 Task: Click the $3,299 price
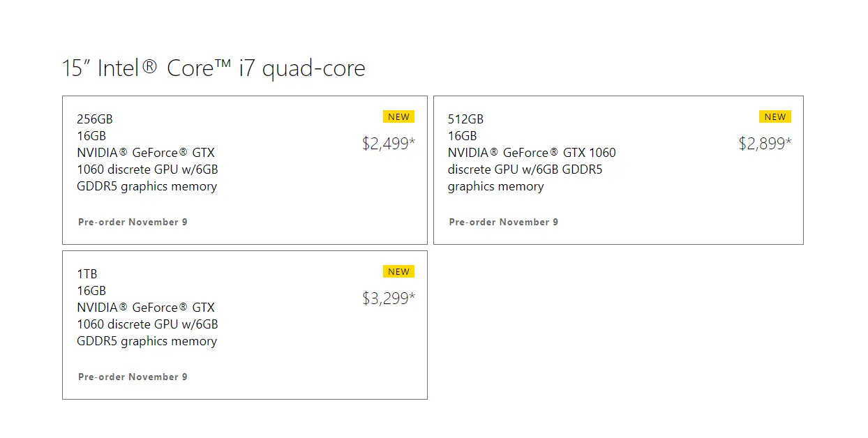[389, 299]
